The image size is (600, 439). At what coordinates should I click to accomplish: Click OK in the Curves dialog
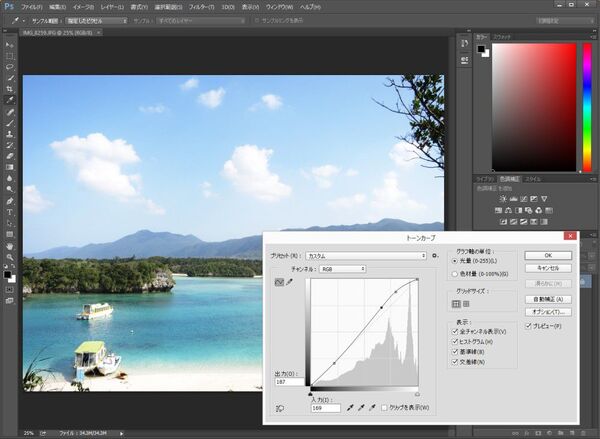(x=550, y=255)
